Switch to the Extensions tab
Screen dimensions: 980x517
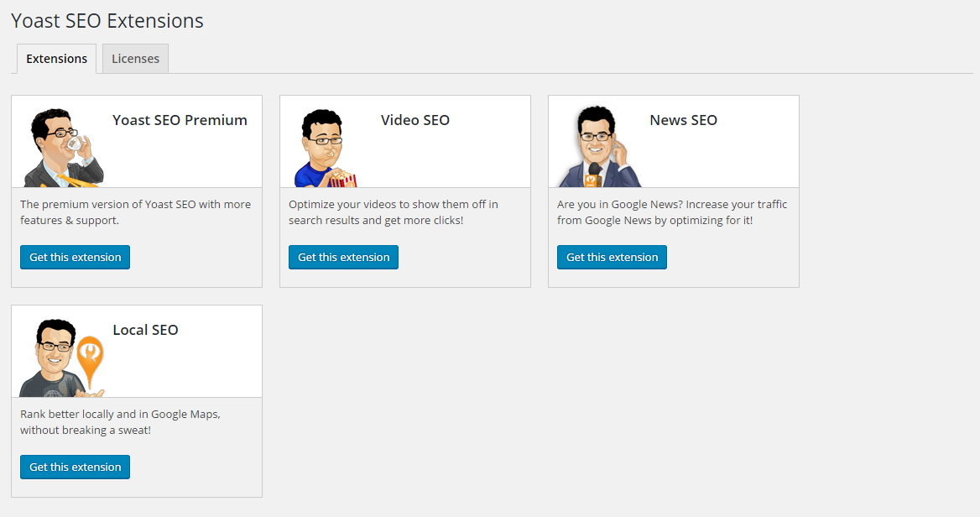click(x=56, y=59)
